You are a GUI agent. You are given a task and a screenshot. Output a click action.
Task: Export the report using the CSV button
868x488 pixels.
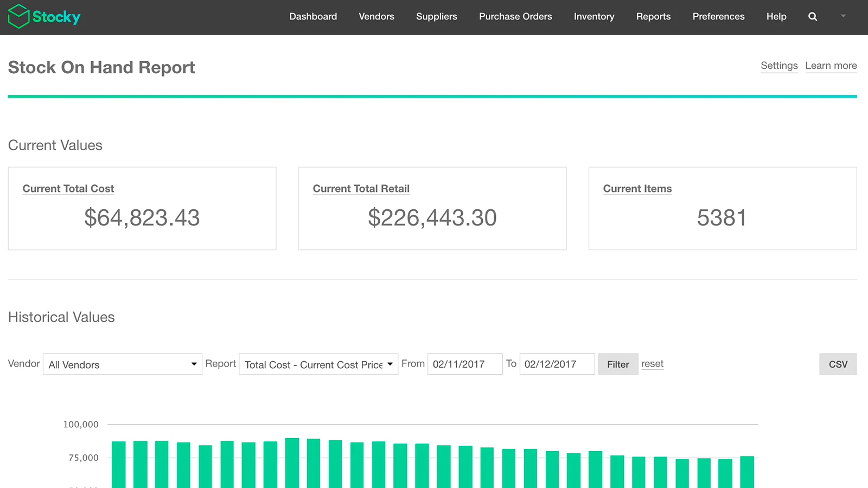click(x=838, y=364)
